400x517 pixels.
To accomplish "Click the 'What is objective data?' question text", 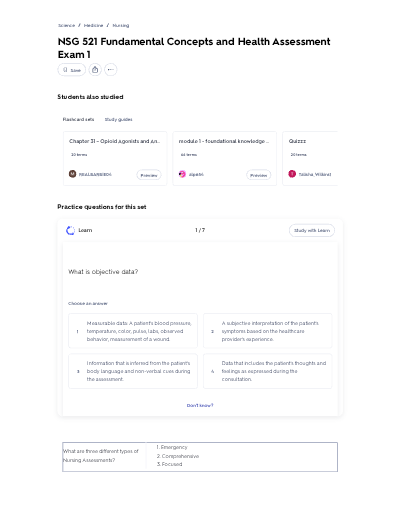I will 103,272.
